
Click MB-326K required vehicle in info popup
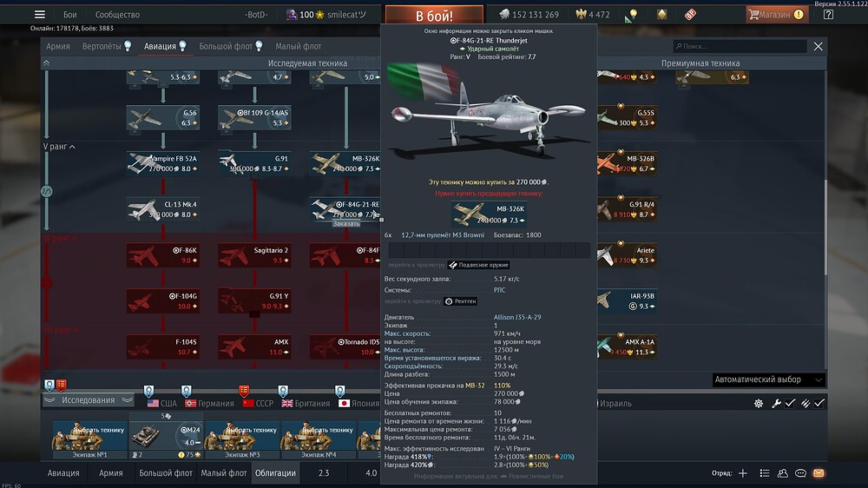click(488, 214)
